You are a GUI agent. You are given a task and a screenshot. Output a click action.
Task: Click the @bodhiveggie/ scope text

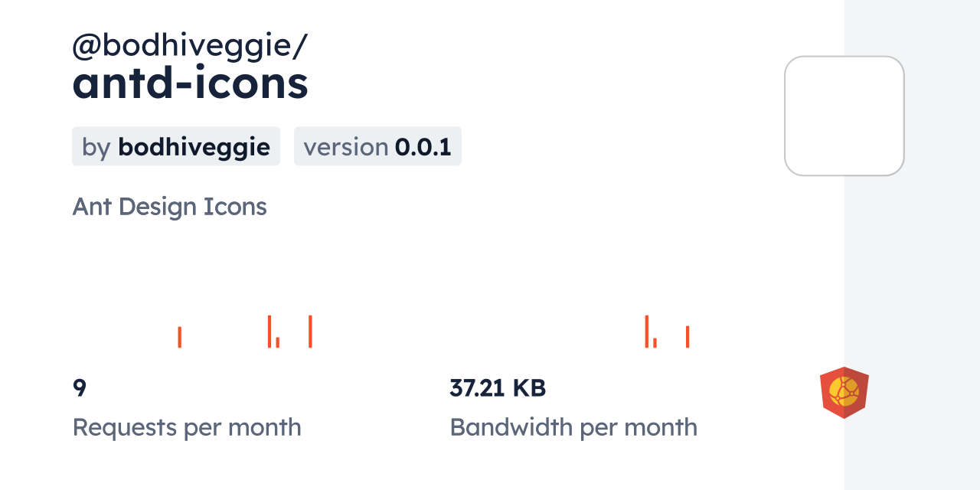click(x=190, y=46)
